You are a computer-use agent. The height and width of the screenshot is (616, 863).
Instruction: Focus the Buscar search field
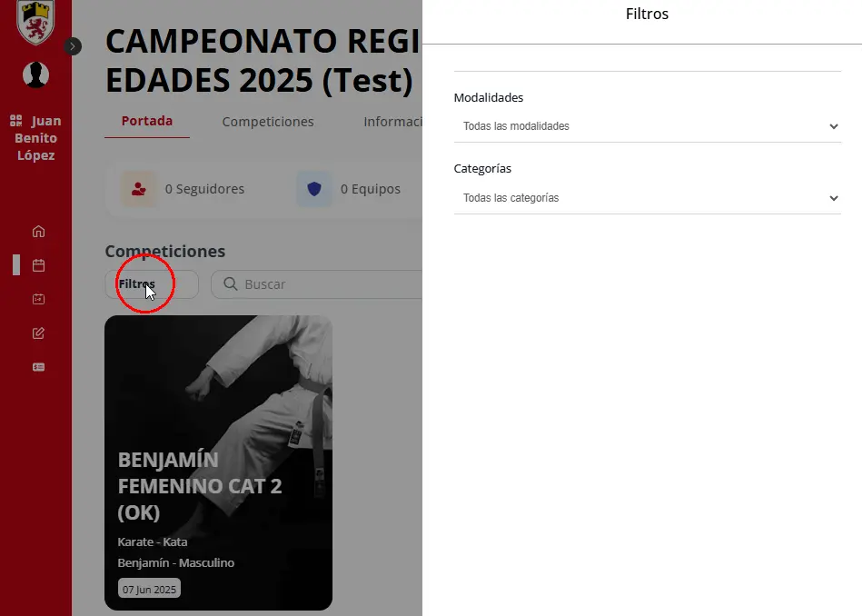point(316,284)
